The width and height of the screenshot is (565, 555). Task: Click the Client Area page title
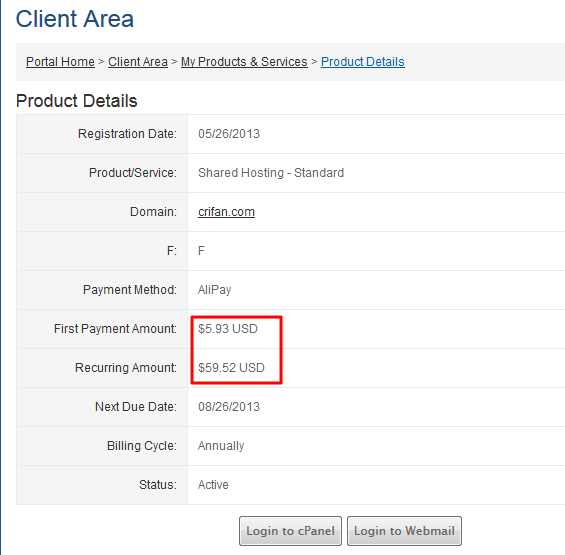[75, 19]
